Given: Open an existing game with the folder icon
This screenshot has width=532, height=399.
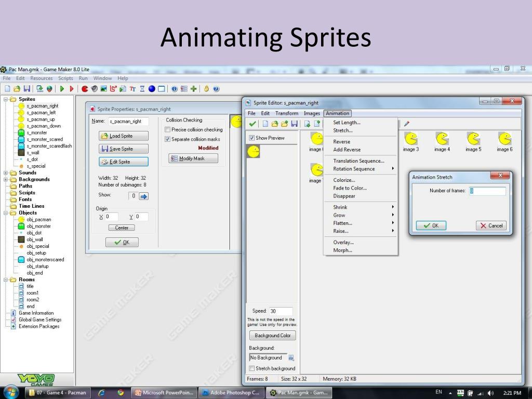Looking at the screenshot, I should (x=17, y=89).
